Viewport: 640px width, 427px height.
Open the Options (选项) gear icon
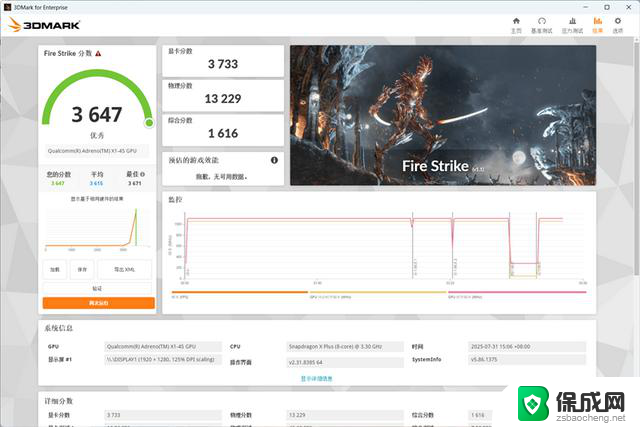point(618,21)
